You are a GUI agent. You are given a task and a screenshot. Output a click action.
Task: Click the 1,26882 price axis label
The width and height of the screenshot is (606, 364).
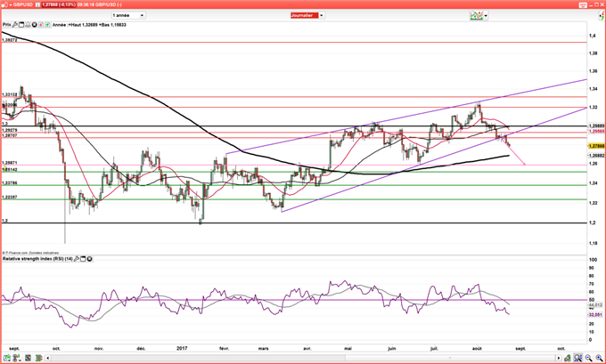click(x=596, y=156)
